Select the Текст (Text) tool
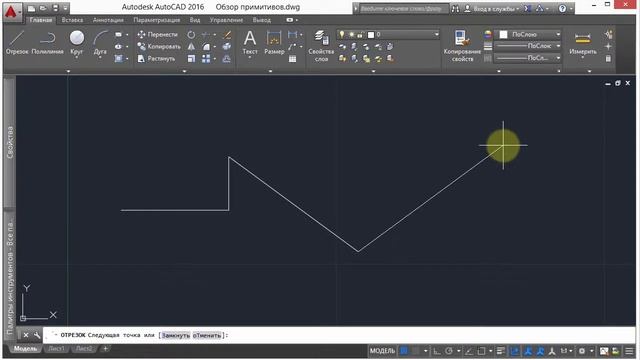 [x=250, y=42]
